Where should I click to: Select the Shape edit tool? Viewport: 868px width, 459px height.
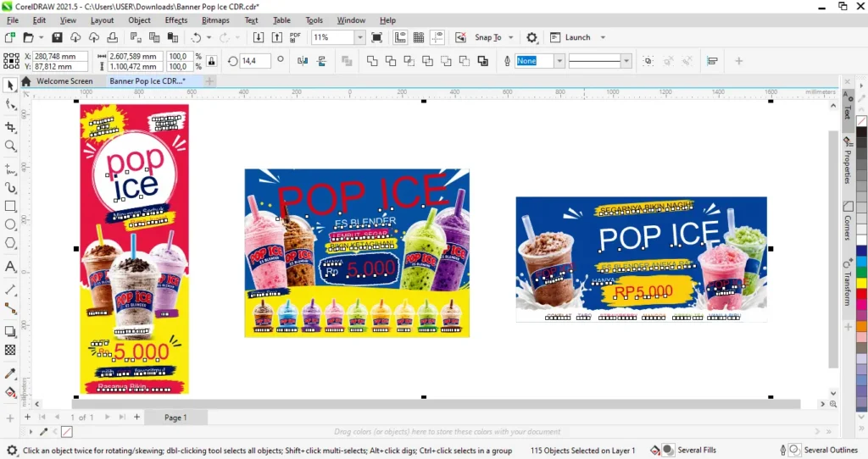pyautogui.click(x=10, y=104)
